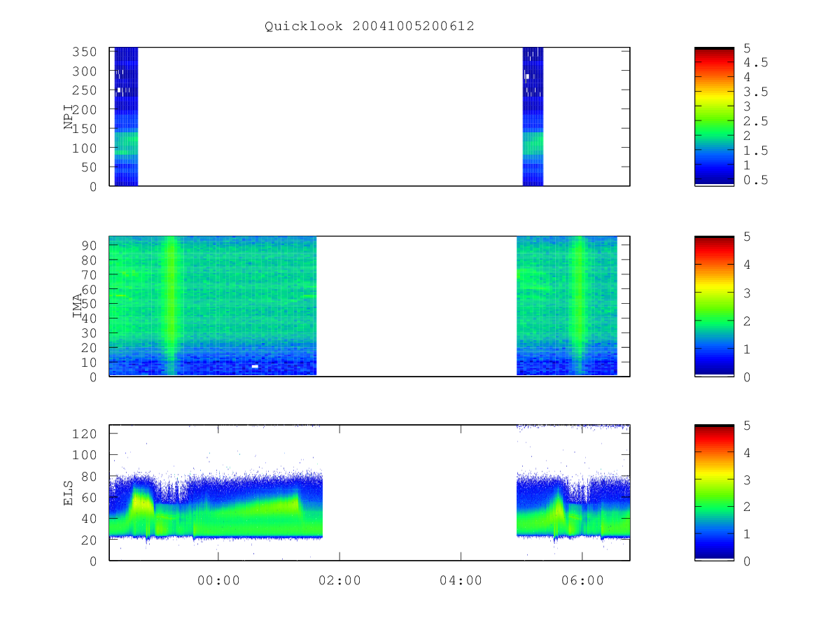
Task: Click the '120' tick on ELS axis
Action: [85, 433]
